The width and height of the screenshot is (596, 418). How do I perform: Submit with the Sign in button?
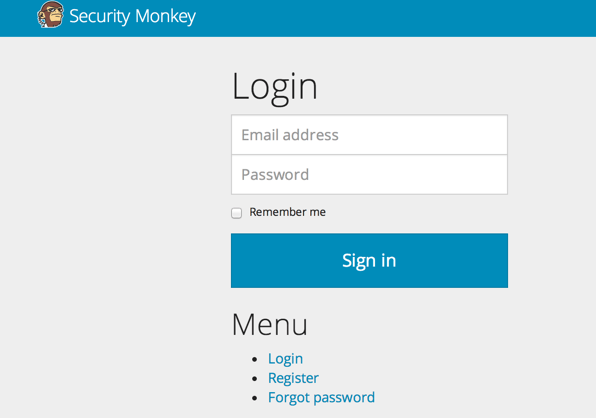coord(369,260)
